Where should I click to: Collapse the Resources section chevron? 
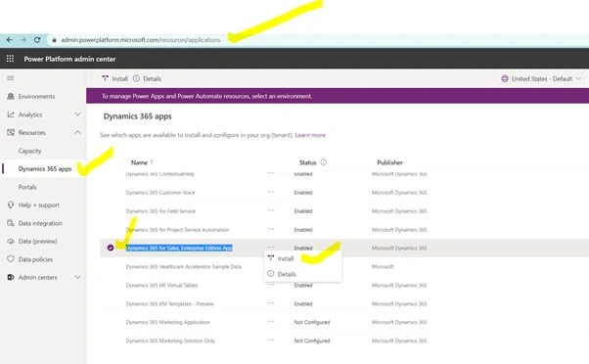77,132
